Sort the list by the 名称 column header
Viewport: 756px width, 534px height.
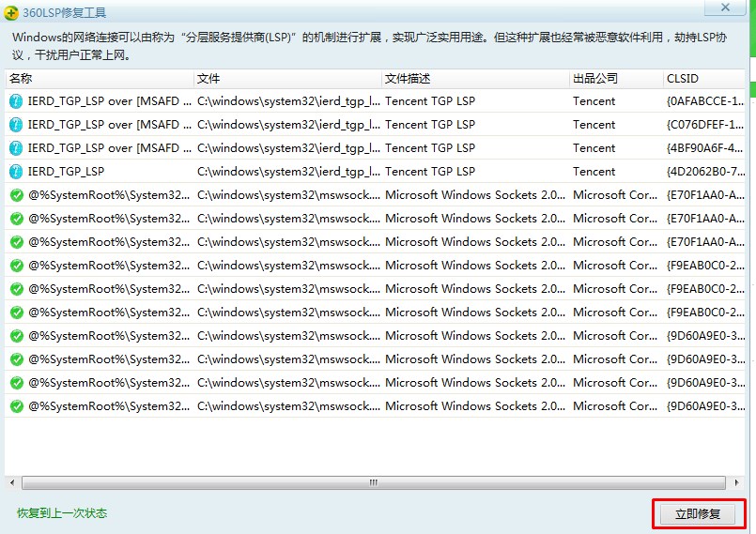(x=100, y=79)
